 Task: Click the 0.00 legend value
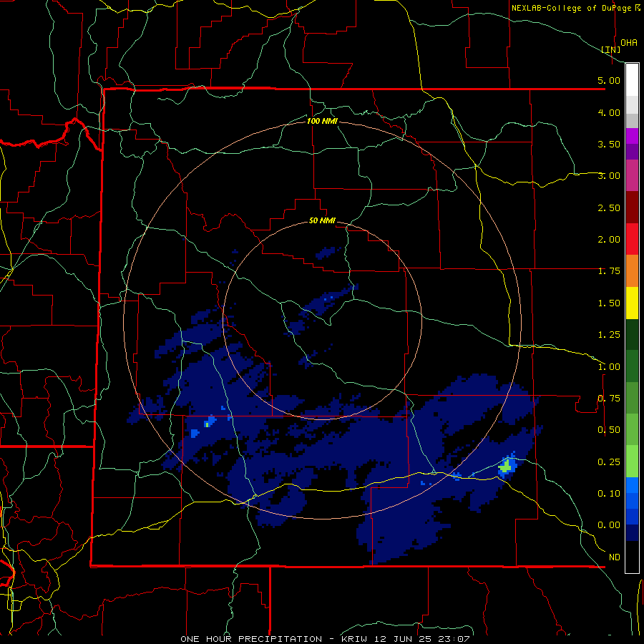[609, 525]
